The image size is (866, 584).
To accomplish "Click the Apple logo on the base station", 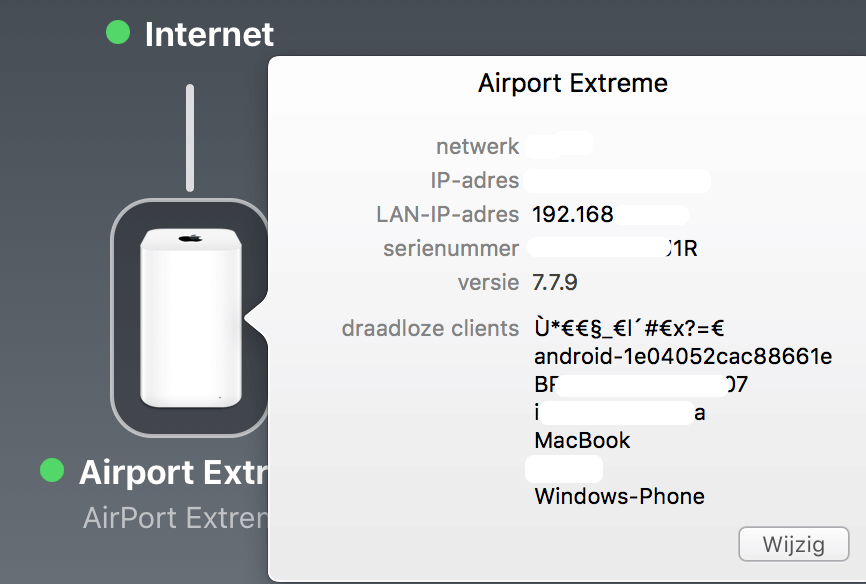I will click(x=188, y=238).
